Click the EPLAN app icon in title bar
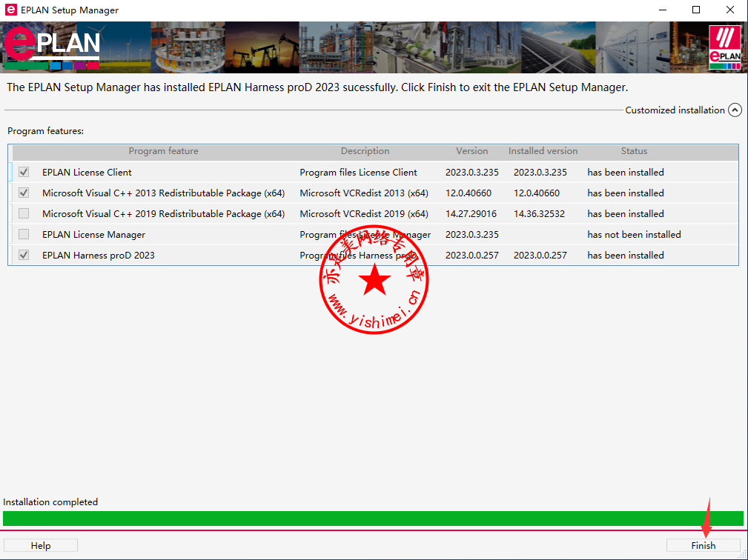 click(10, 10)
